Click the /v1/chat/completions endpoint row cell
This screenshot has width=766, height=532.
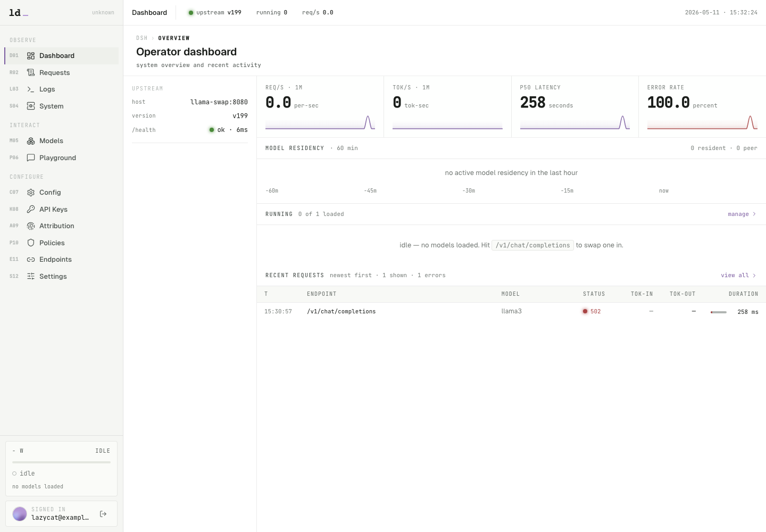pyautogui.click(x=341, y=312)
